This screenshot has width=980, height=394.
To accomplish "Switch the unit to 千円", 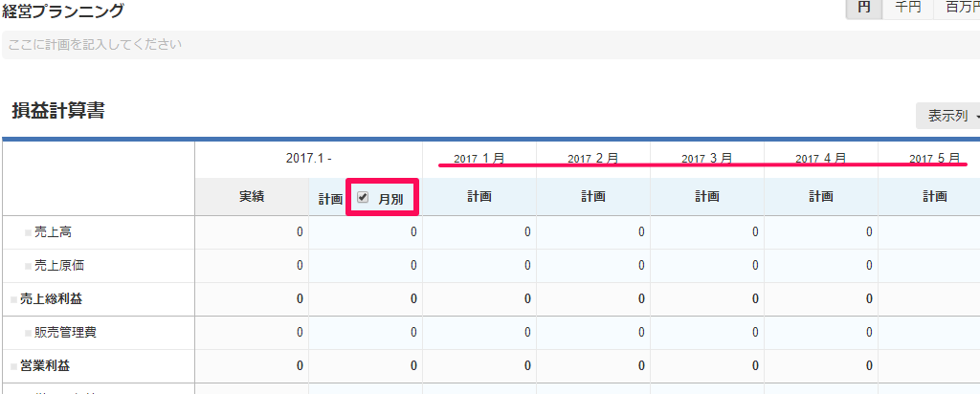I will coord(907,9).
